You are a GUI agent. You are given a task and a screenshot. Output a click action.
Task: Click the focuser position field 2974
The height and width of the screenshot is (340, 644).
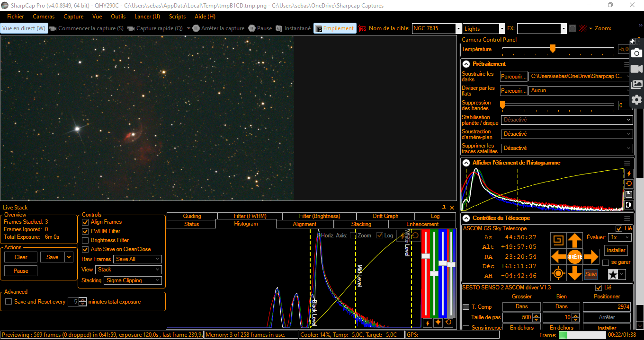(x=607, y=307)
